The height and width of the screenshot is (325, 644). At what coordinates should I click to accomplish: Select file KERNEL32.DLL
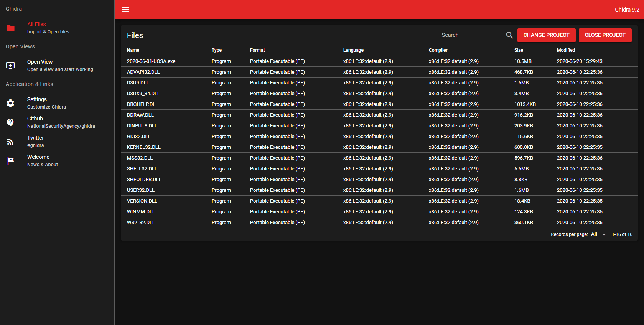pyautogui.click(x=143, y=147)
